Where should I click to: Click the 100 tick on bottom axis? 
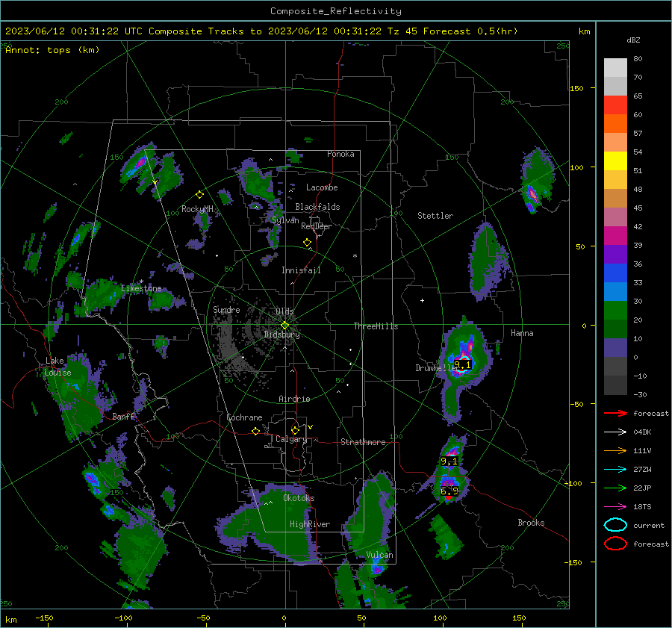(x=440, y=618)
